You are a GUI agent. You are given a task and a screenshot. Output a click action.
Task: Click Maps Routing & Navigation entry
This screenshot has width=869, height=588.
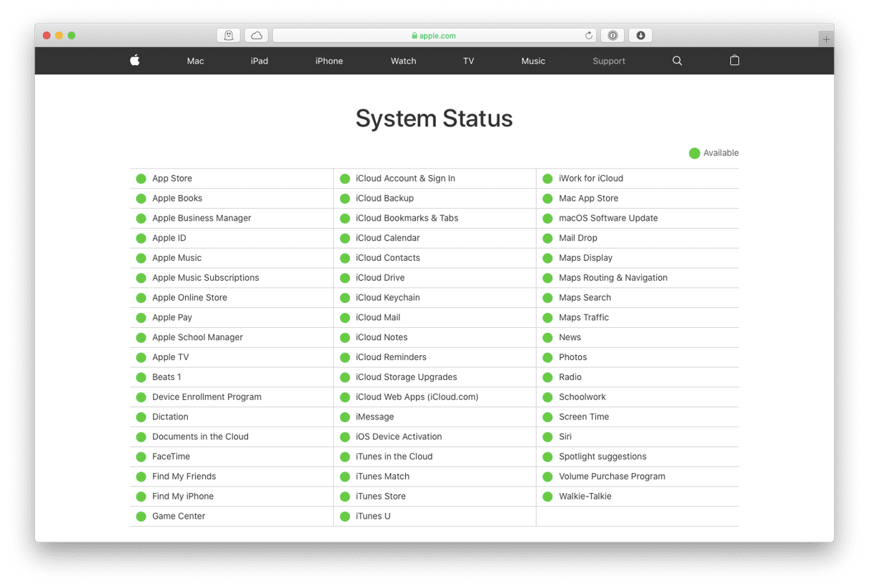tap(613, 278)
